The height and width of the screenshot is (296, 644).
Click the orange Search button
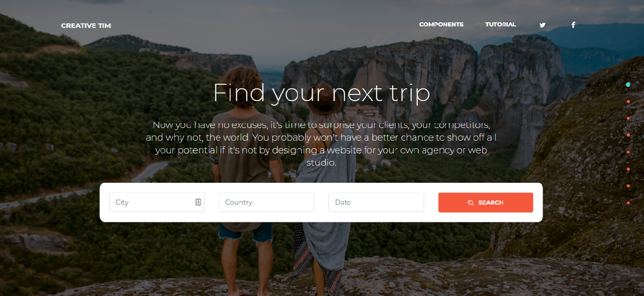pos(486,203)
